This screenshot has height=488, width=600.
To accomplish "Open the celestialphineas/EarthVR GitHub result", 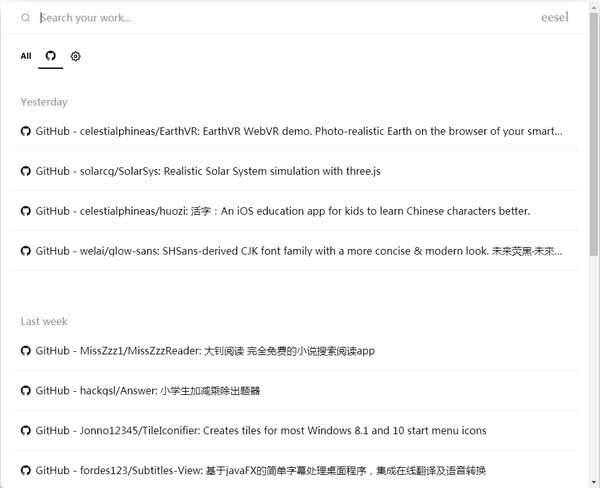I will click(295, 131).
